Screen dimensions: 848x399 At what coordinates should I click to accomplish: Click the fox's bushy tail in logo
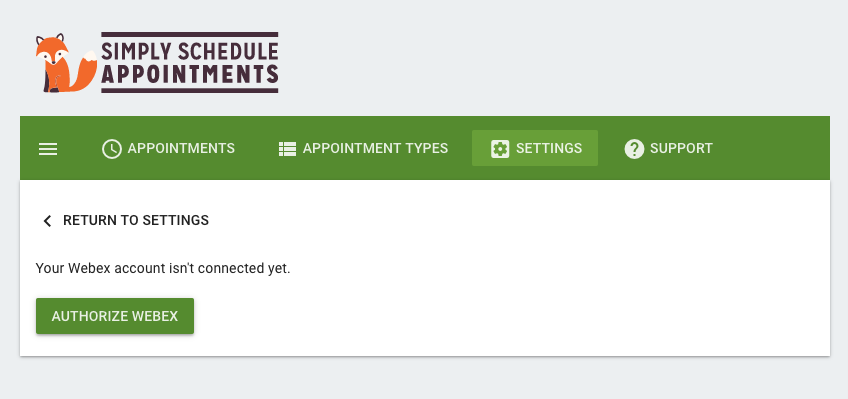(x=87, y=71)
